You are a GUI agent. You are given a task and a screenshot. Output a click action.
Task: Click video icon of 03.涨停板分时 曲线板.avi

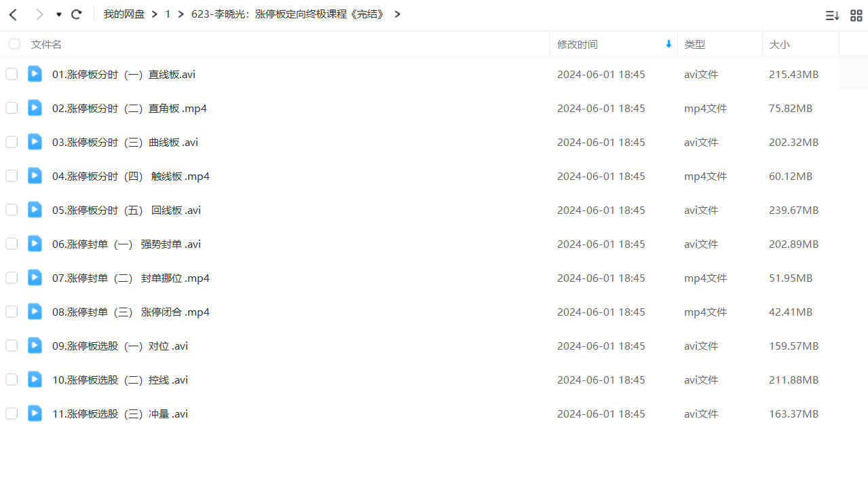[35, 142]
